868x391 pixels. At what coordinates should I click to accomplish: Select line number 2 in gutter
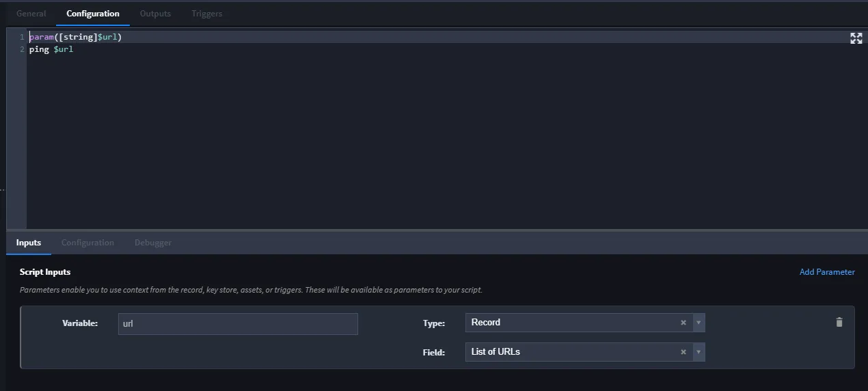coord(22,49)
